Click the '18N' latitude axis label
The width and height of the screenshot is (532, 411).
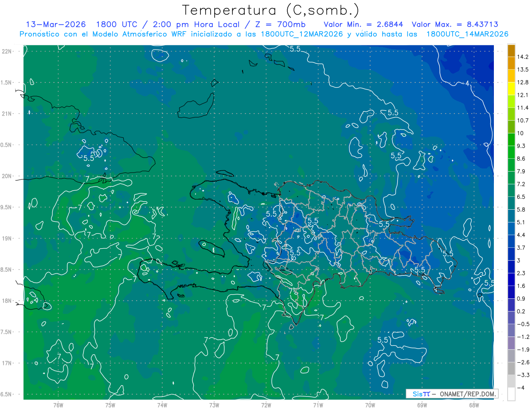[7, 301]
